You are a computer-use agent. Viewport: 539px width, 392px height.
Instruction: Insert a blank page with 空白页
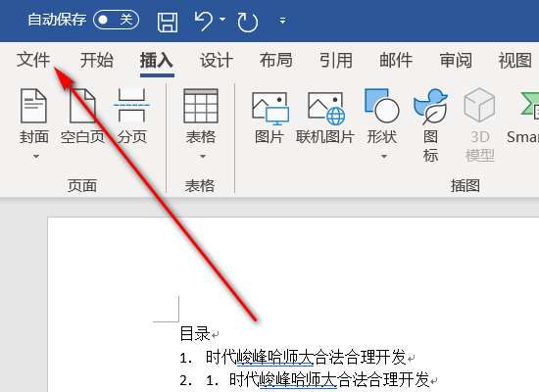coord(82,117)
